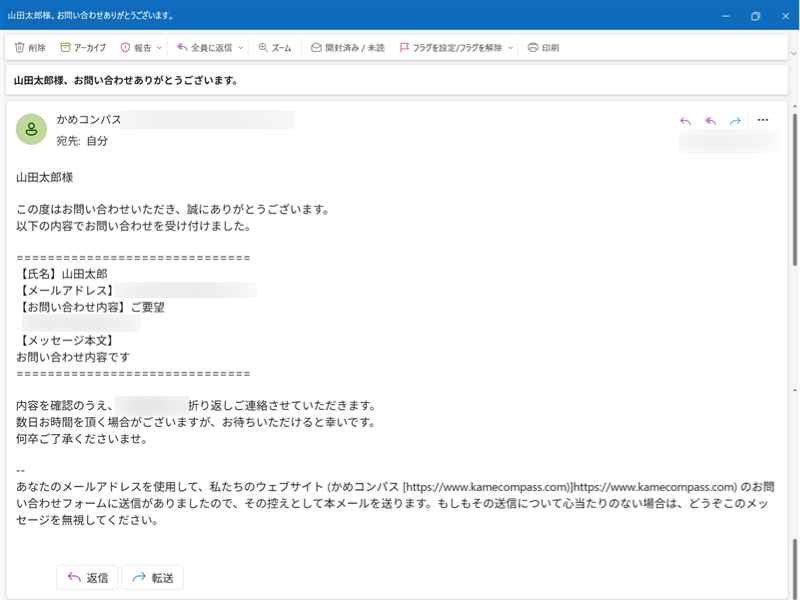The width and height of the screenshot is (800, 600).
Task: Expand the flag options dropdown arrow
Action: (510, 47)
